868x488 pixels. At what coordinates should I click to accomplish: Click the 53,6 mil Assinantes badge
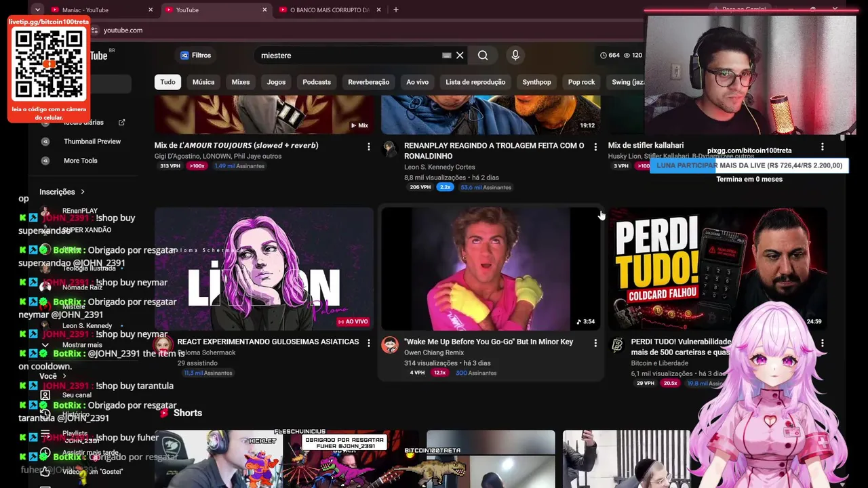486,188
